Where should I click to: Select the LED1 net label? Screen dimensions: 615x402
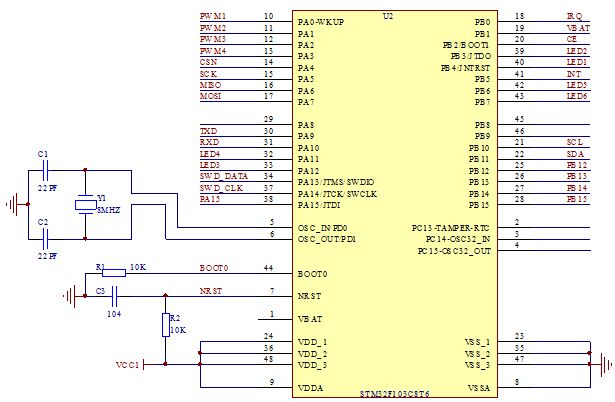577,62
